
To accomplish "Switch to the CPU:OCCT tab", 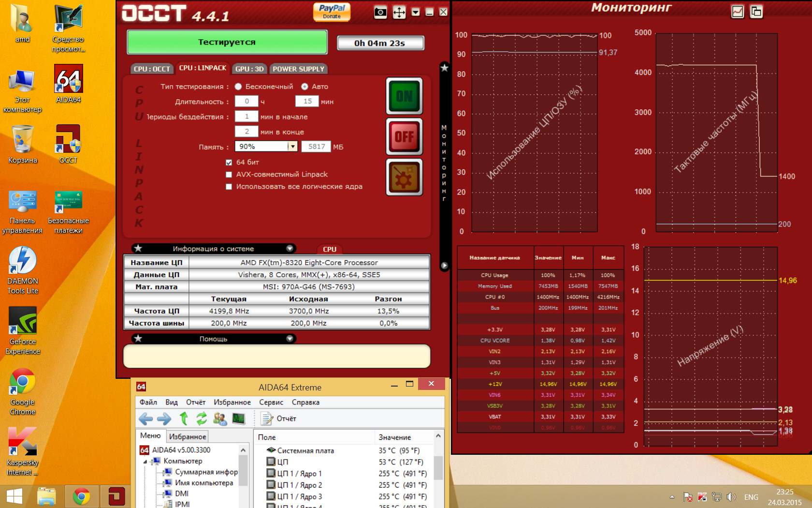I will (x=152, y=69).
